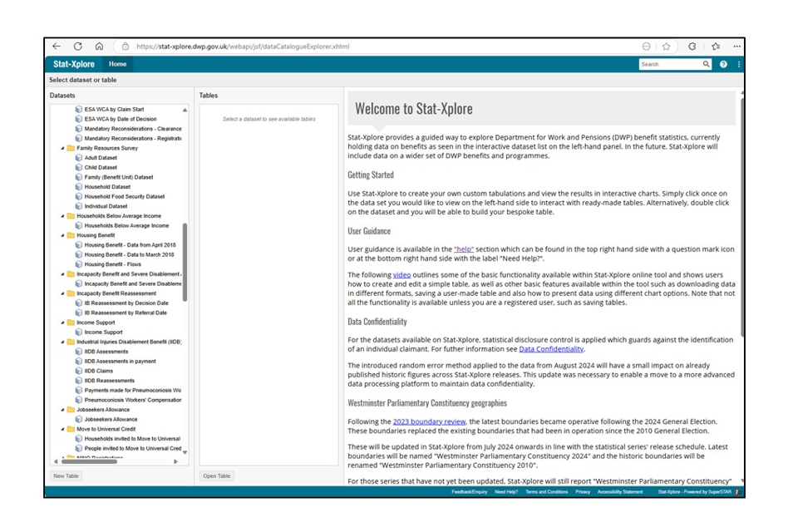
Task: Click the Datasets tree scroll up arrow
Action: (x=185, y=110)
